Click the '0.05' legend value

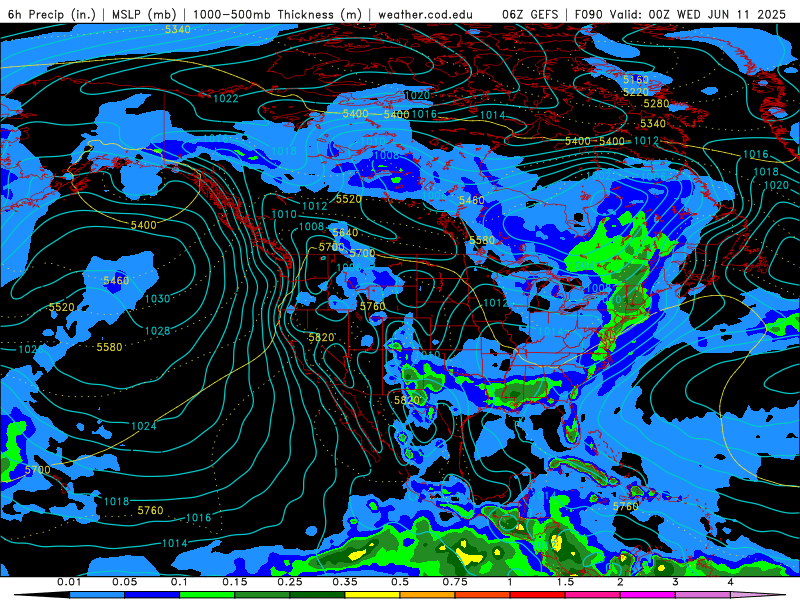pos(124,582)
